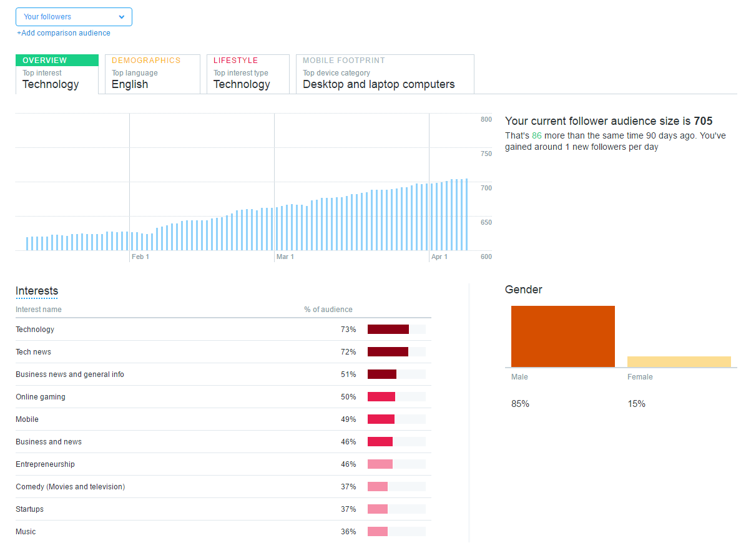Open the Demographics tab
The width and height of the screenshot is (756, 548).
(x=152, y=74)
